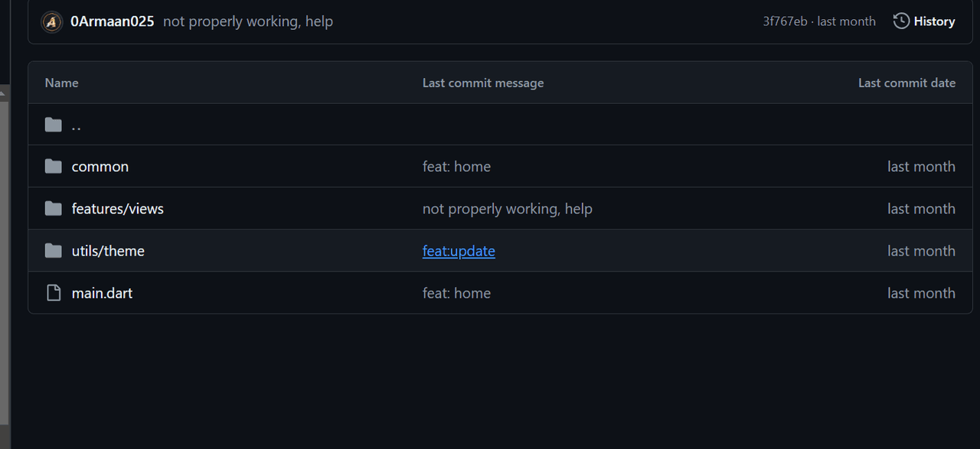
Task: Go up to parent directory '..'
Action: pyautogui.click(x=77, y=125)
